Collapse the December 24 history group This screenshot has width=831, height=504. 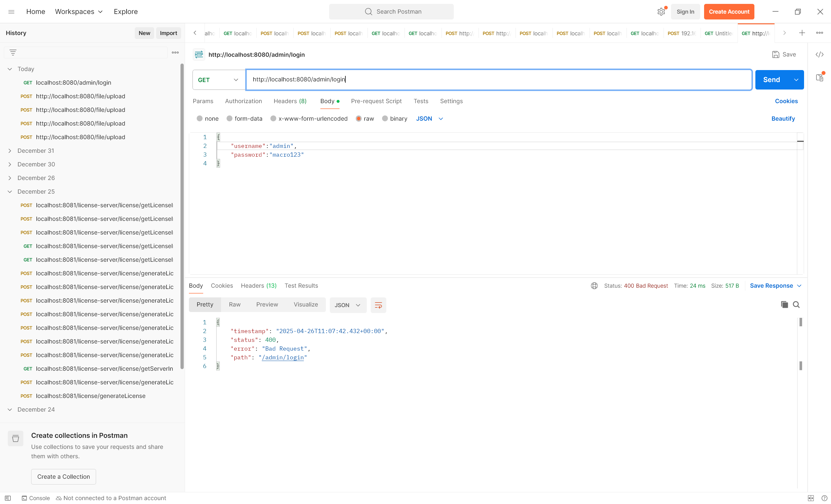coord(10,410)
